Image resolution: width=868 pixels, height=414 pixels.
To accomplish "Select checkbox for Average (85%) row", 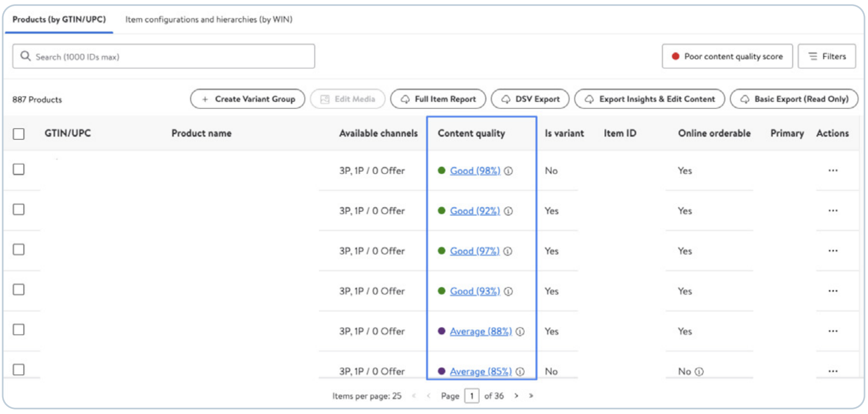I will coord(19,370).
